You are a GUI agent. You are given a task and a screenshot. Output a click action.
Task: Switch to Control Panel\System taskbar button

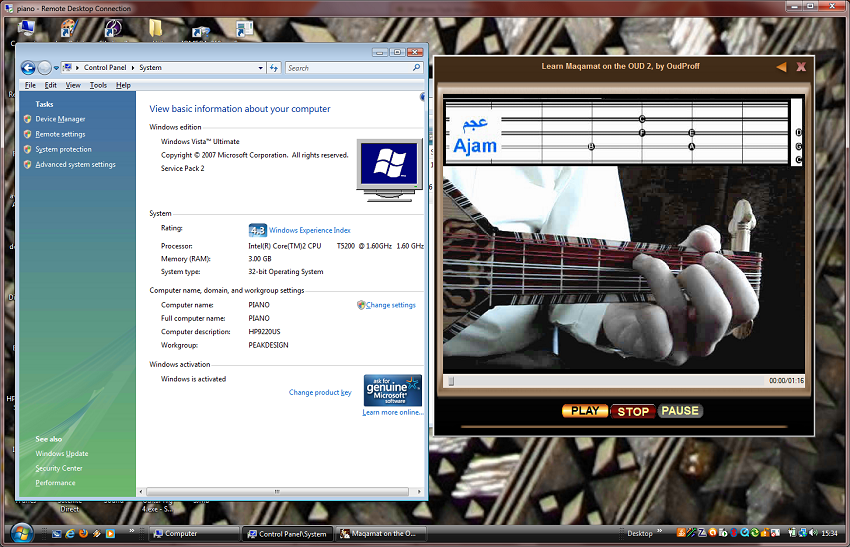click(287, 534)
